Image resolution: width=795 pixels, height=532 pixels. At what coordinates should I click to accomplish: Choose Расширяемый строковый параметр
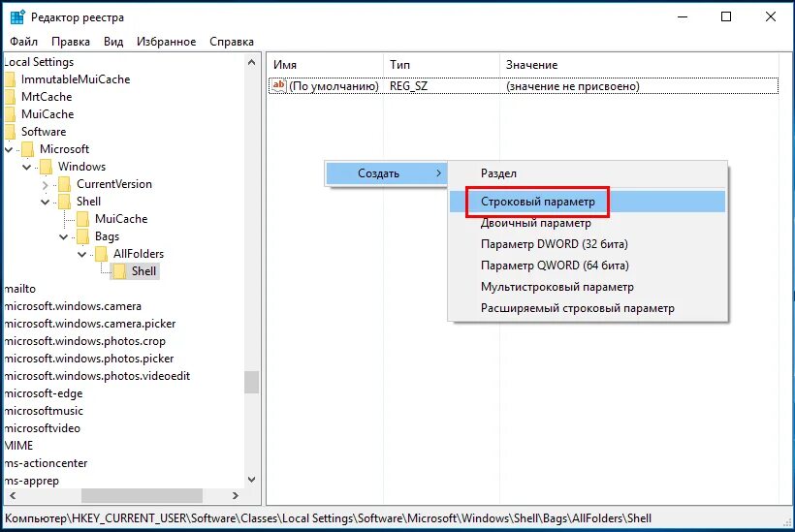tap(588, 308)
